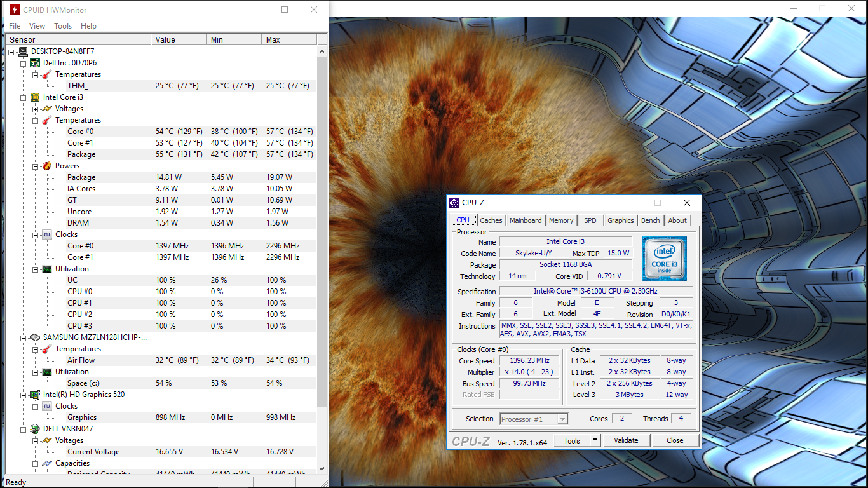
Task: Switch to the Mainboard tab in CPU-Z
Action: tap(526, 220)
